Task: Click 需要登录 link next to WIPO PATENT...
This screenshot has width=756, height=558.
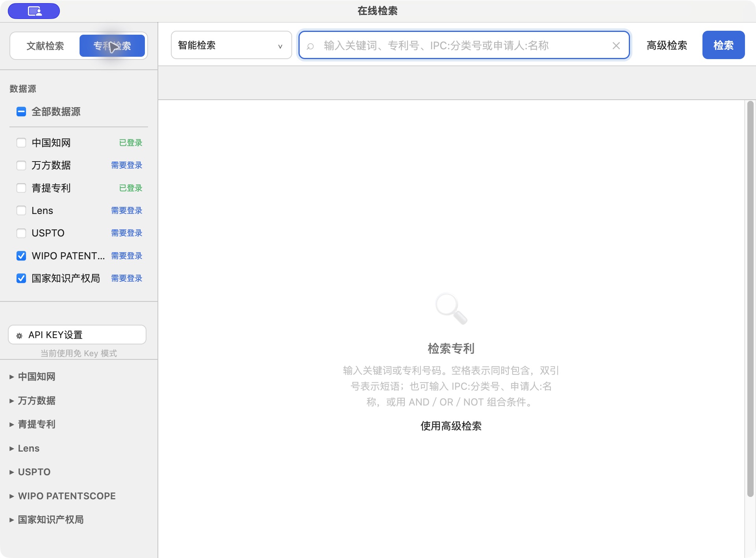Action: pyautogui.click(x=126, y=256)
